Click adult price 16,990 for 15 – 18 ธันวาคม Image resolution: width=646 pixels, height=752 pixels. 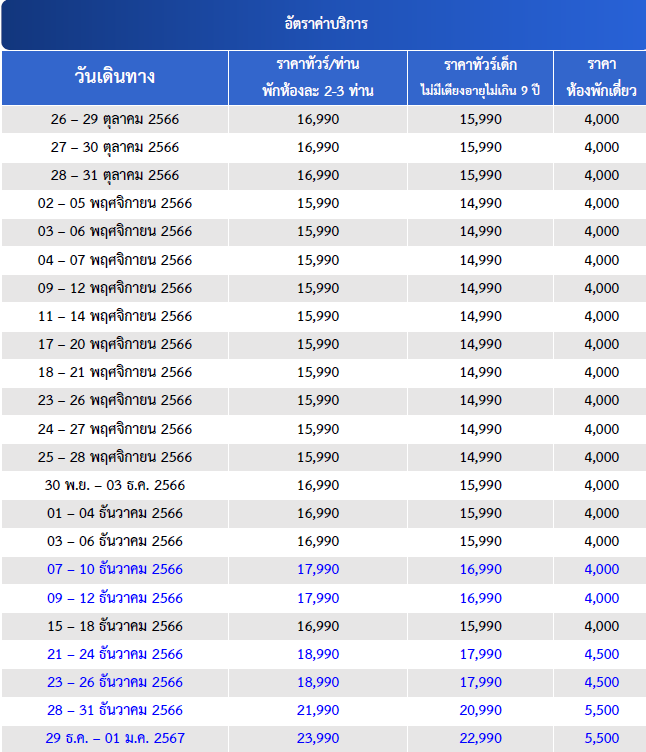(x=318, y=626)
